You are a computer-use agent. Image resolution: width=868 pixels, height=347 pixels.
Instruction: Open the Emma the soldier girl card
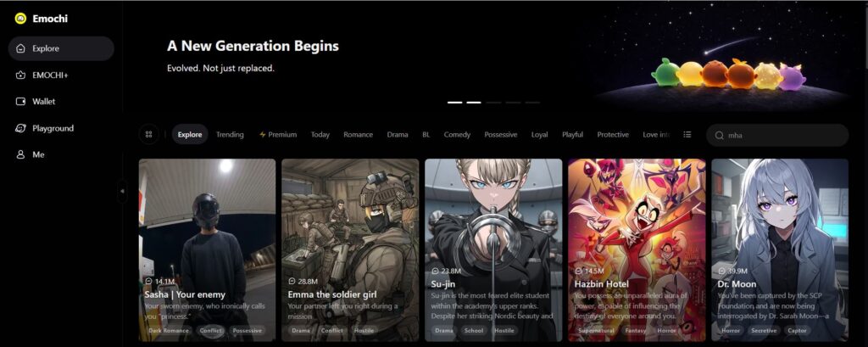point(350,250)
